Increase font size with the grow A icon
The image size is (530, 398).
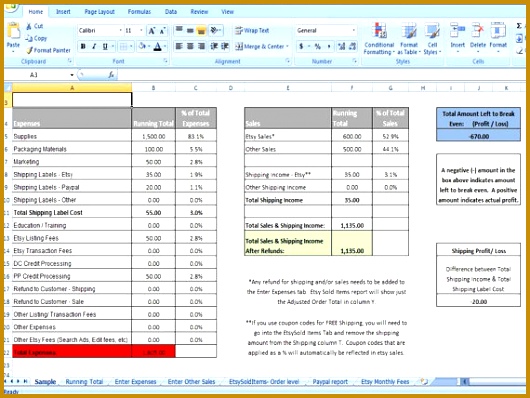click(x=152, y=31)
